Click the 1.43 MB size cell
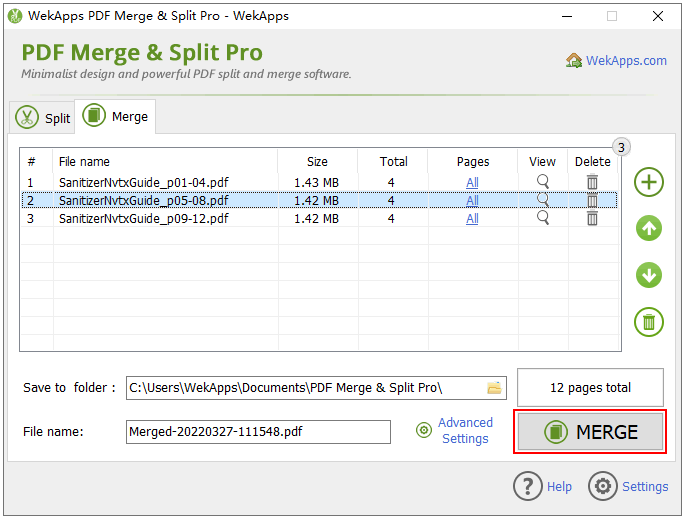This screenshot has height=519, width=685. pyautogui.click(x=317, y=183)
